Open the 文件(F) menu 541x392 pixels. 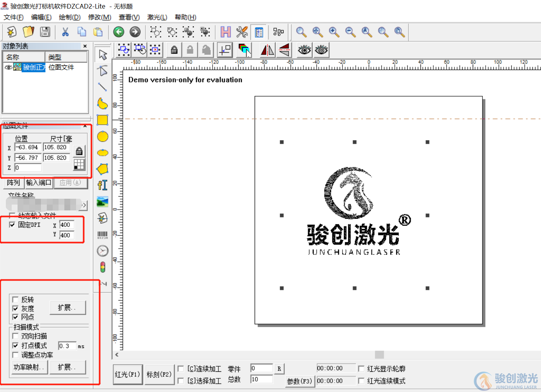click(14, 17)
